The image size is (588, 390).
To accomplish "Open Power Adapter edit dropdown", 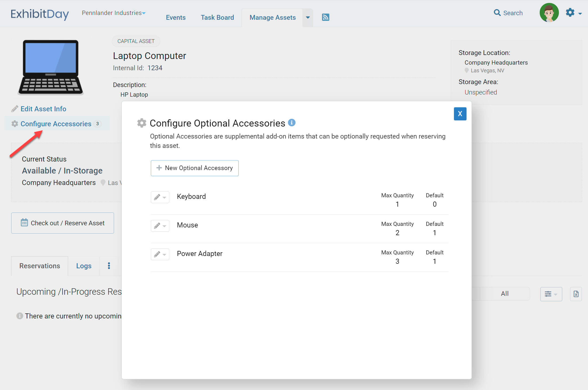I will [160, 254].
